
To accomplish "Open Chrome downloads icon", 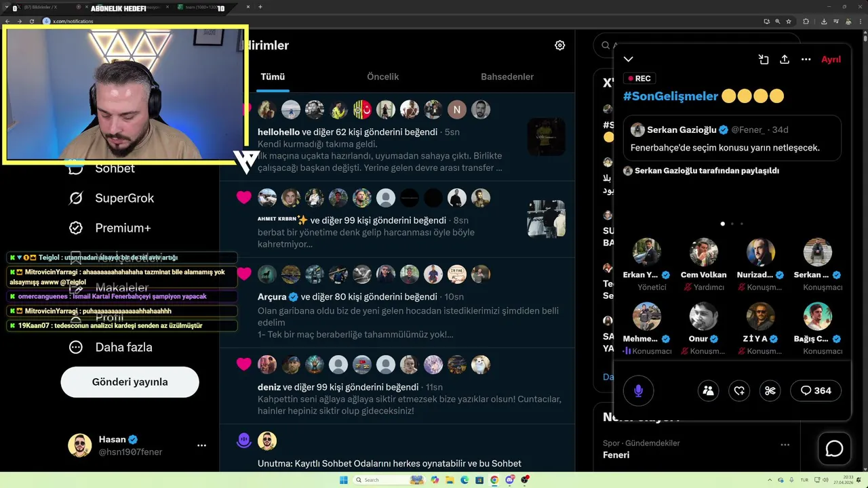I will [824, 21].
